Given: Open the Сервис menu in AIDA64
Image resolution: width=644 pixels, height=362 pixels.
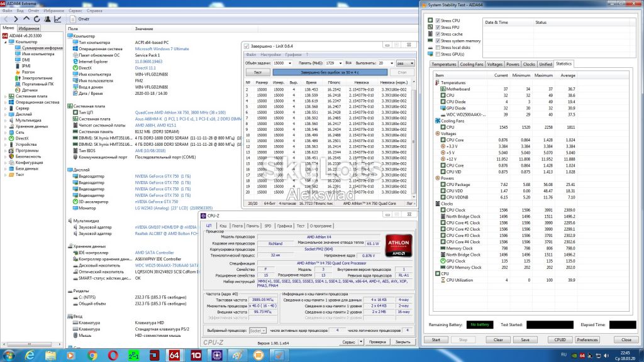Looking at the screenshot, I should click(75, 11).
